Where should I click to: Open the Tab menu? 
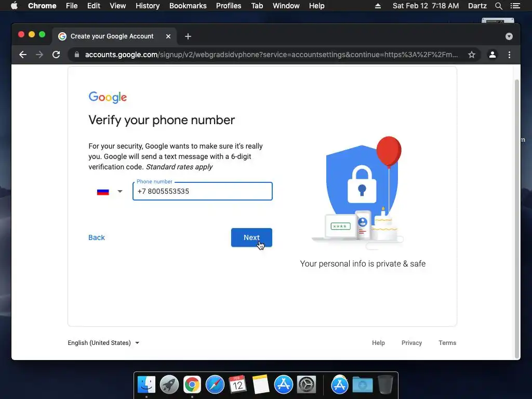point(257,6)
